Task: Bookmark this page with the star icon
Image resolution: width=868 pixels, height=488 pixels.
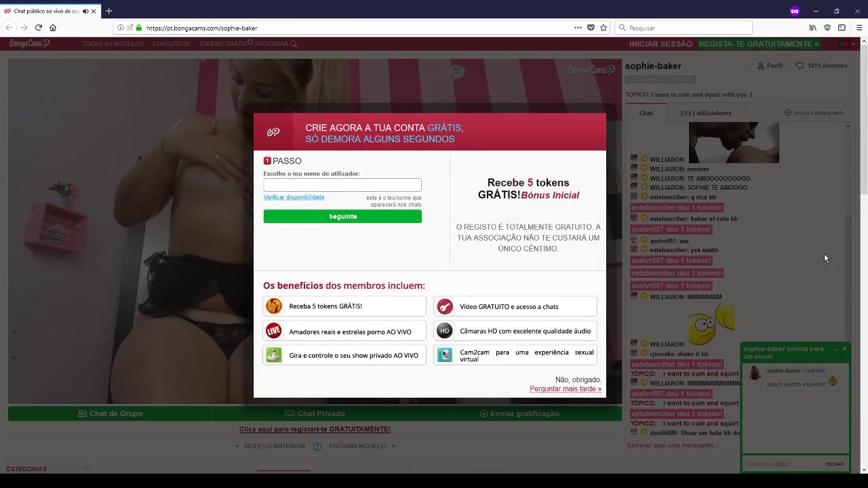Action: click(x=604, y=28)
